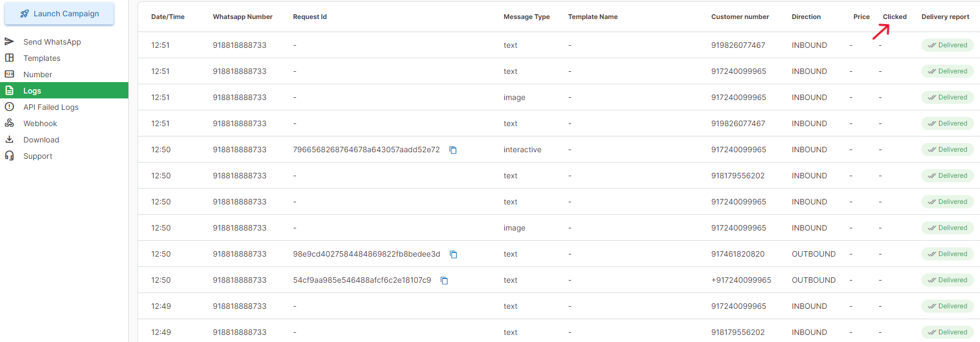Viewport: 980px width, 342px height.
Task: Copy request id 54cf9aa985e546488afcf6c2e18107c9
Action: (444, 281)
